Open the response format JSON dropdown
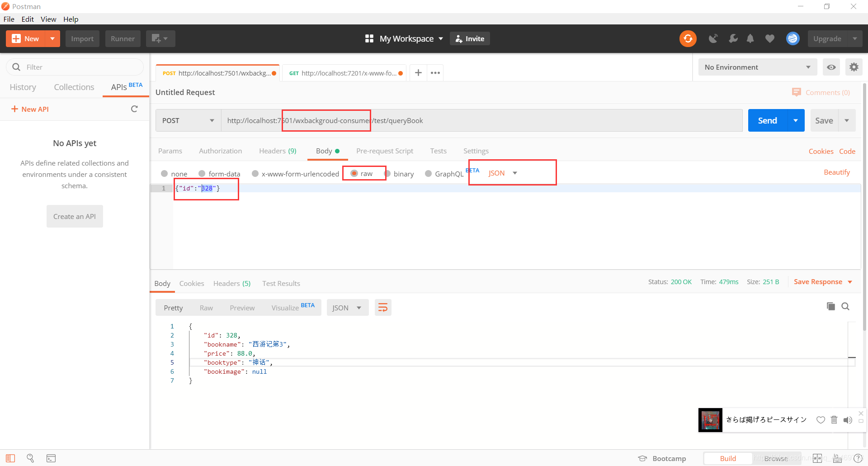Image resolution: width=868 pixels, height=466 pixels. click(x=347, y=308)
